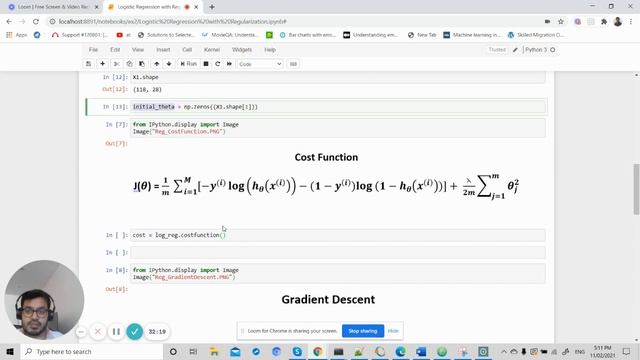Bookmark this page with star icon
Image resolution: width=640 pixels, height=360 pixels.
(x=561, y=22)
